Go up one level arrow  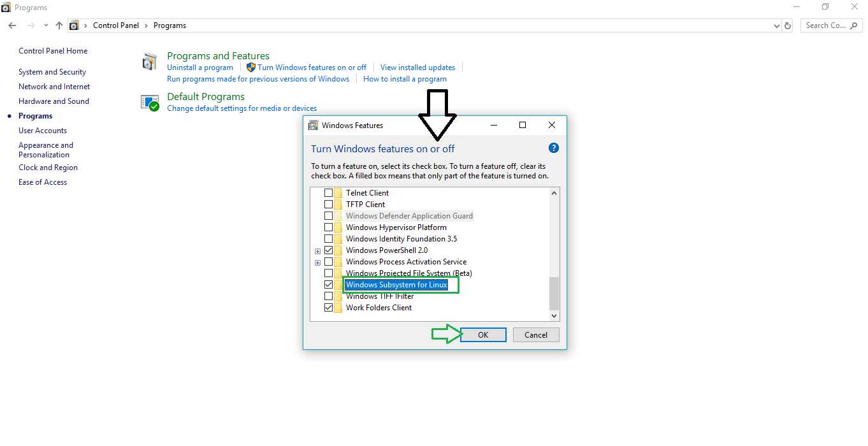[59, 25]
